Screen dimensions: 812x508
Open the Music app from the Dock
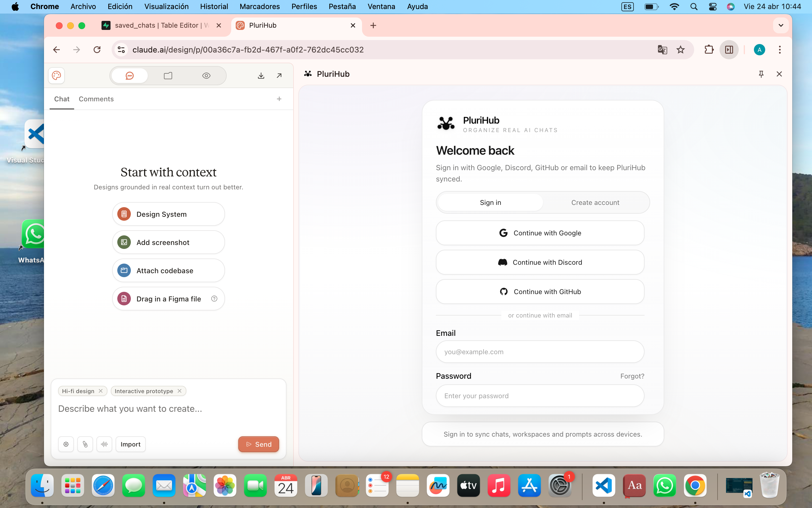(x=498, y=485)
